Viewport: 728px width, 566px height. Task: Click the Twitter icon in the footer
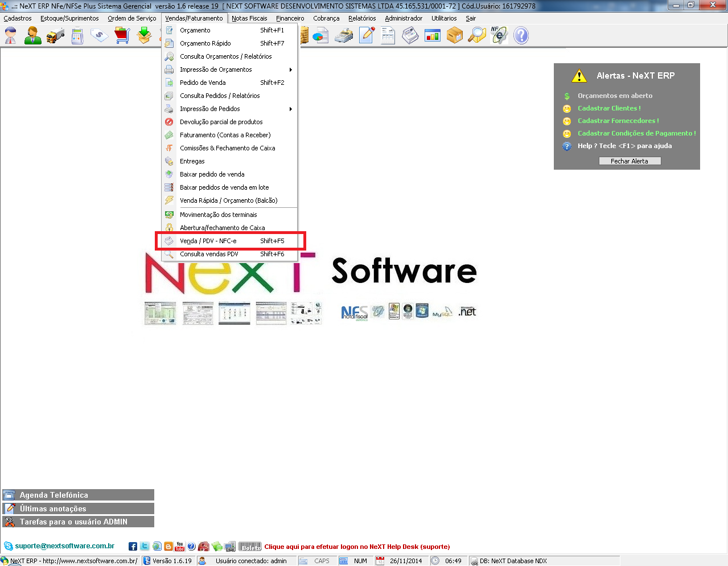click(145, 547)
